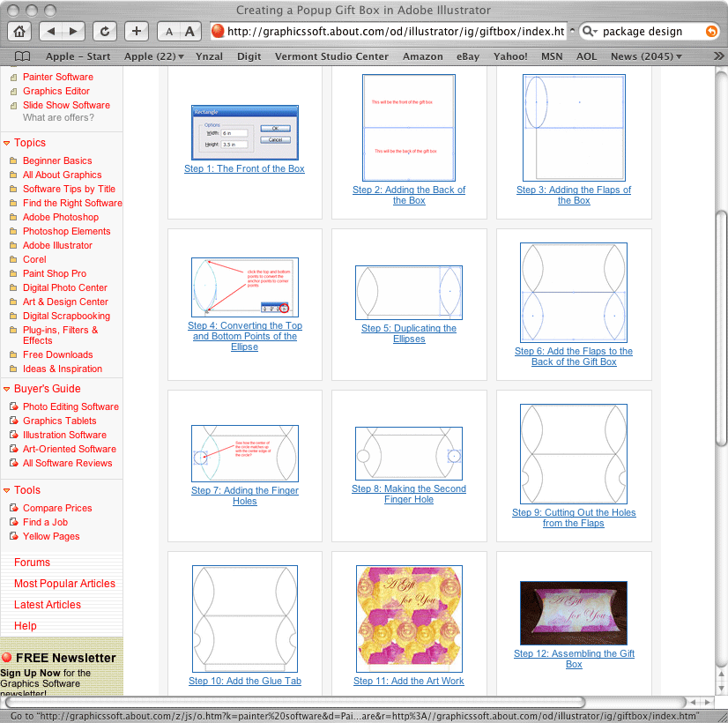This screenshot has width=728, height=723.
Task: Open the Apple - Start bookmark
Action: [78, 56]
